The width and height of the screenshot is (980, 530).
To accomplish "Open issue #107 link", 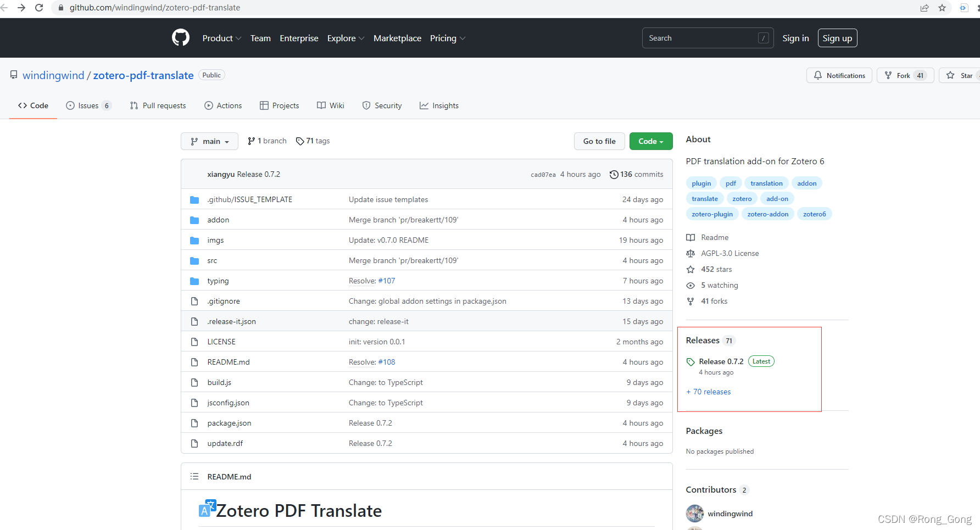I will pyautogui.click(x=387, y=281).
